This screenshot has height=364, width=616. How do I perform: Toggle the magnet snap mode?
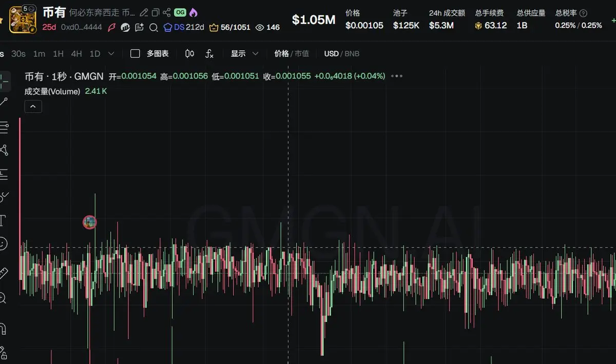click(x=3, y=329)
